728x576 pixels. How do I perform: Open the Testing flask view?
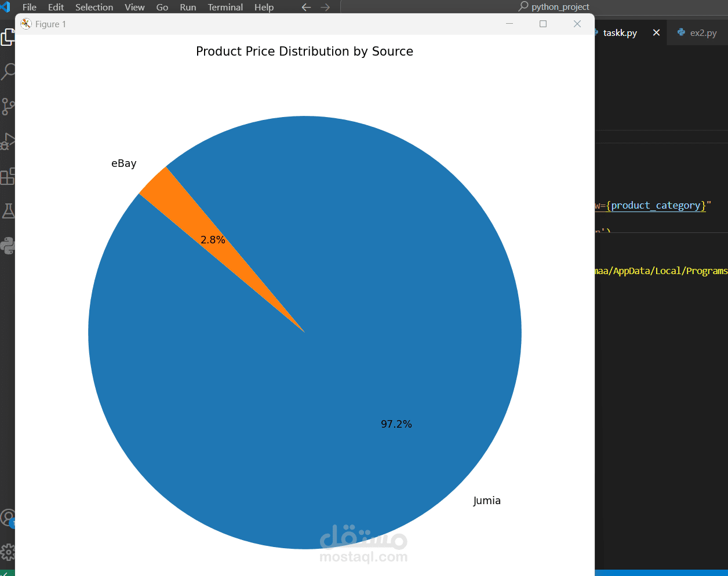(8, 211)
